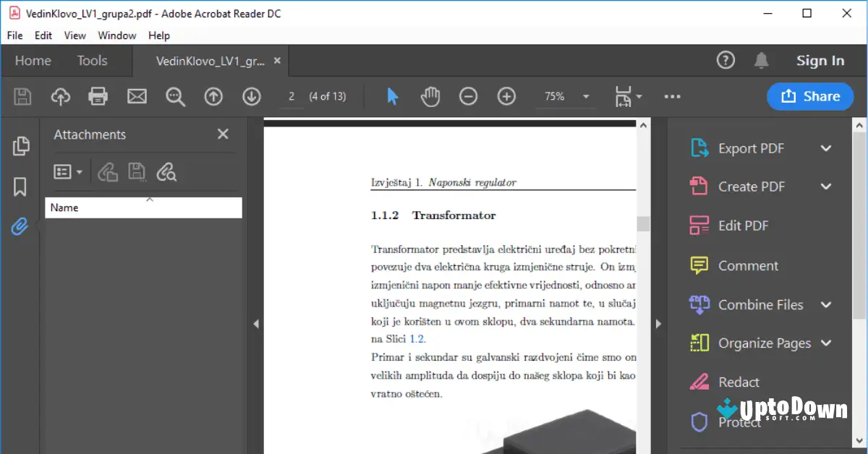Open the Bookmarks panel

21,187
